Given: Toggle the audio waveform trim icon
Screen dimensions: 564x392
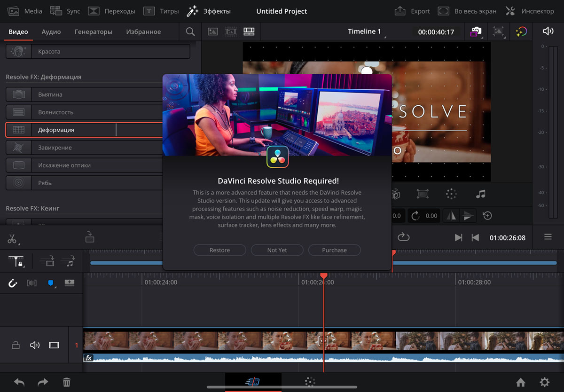Looking at the screenshot, I should [x=32, y=283].
